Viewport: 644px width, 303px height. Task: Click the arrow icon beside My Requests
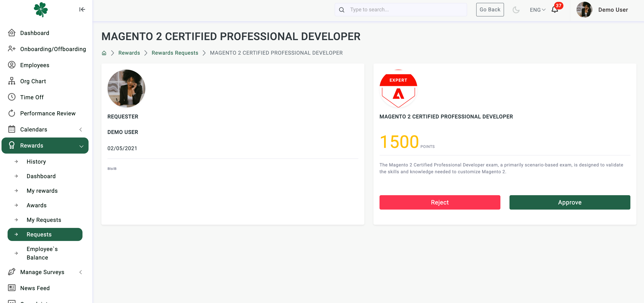16,220
